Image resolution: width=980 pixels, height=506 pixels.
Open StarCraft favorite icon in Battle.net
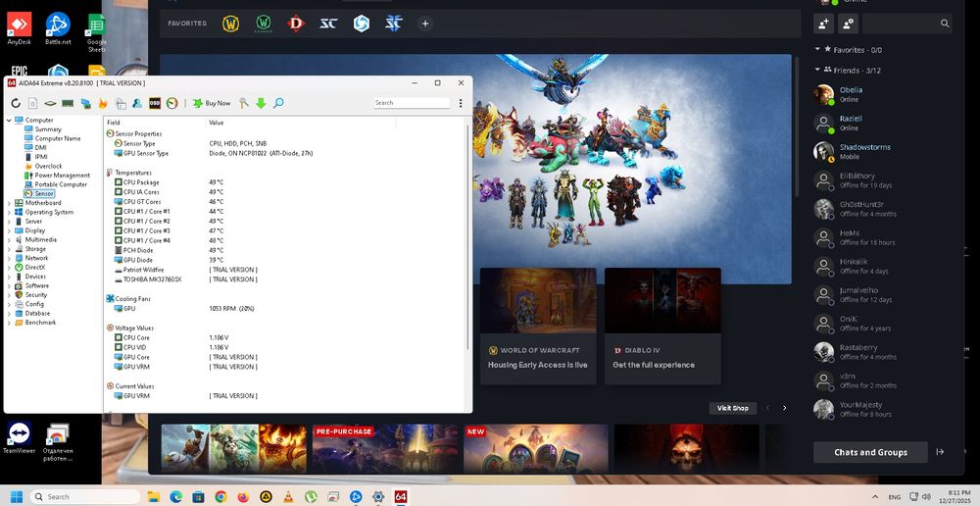(x=328, y=24)
